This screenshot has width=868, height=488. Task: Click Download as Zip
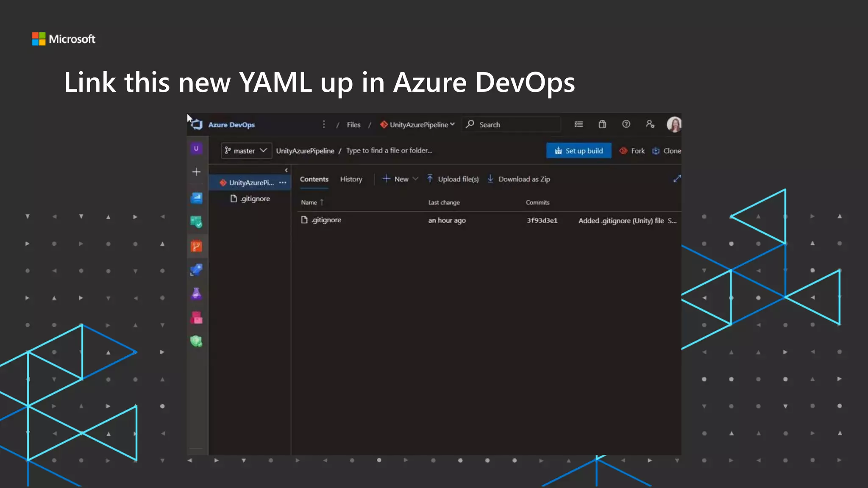518,179
